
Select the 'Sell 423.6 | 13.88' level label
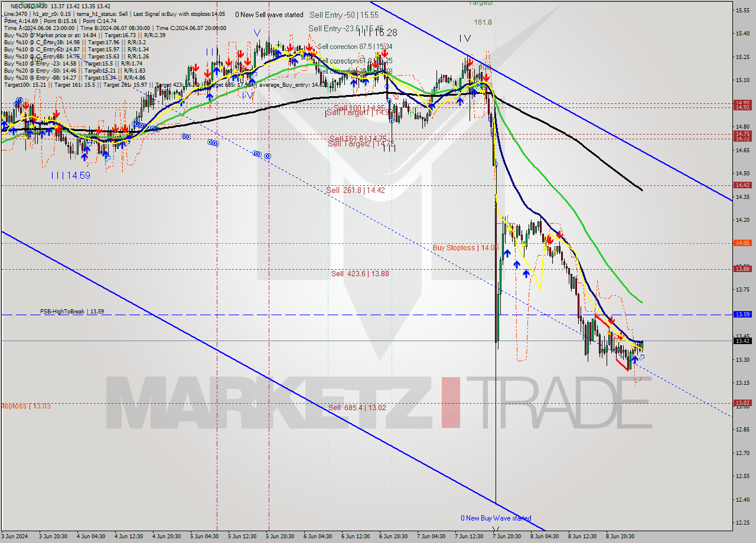pyautogui.click(x=360, y=273)
